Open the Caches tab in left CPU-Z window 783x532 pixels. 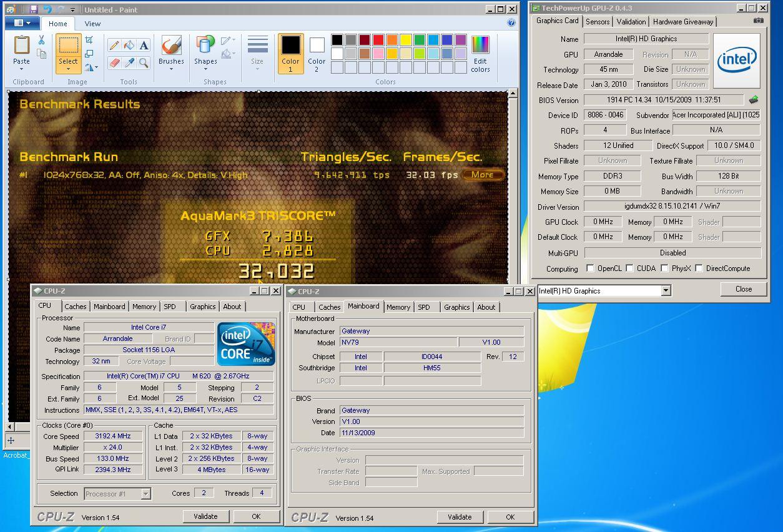(76, 307)
